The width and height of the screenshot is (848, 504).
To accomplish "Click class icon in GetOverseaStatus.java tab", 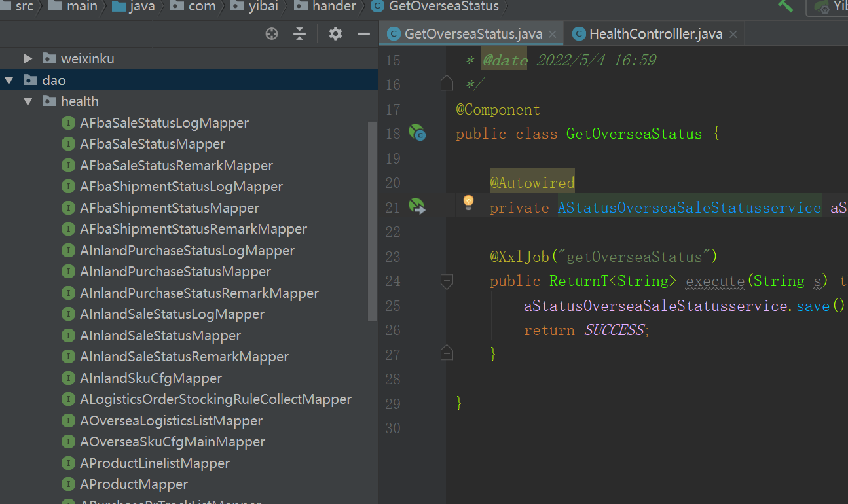I will pyautogui.click(x=394, y=34).
